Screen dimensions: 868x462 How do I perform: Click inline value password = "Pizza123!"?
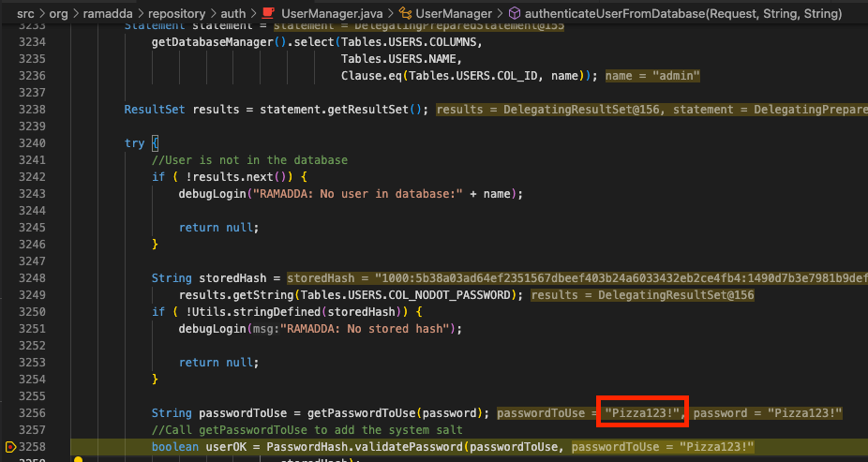(x=768, y=412)
